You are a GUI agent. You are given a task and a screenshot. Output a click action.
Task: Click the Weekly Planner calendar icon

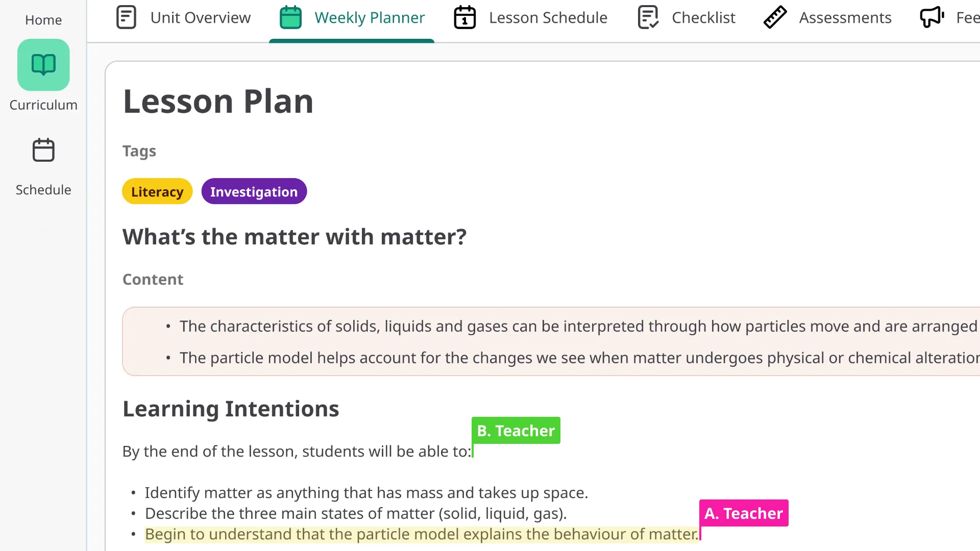click(290, 17)
